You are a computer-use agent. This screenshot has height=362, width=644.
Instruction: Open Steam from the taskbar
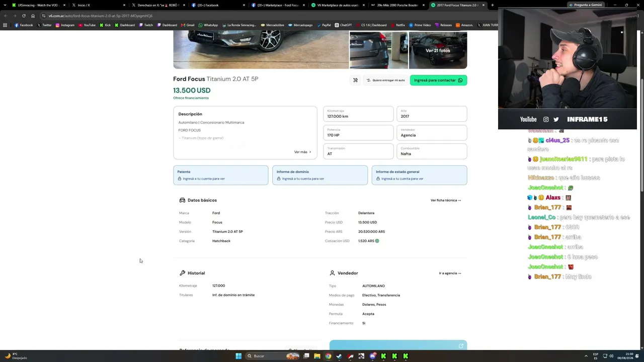(x=339, y=356)
